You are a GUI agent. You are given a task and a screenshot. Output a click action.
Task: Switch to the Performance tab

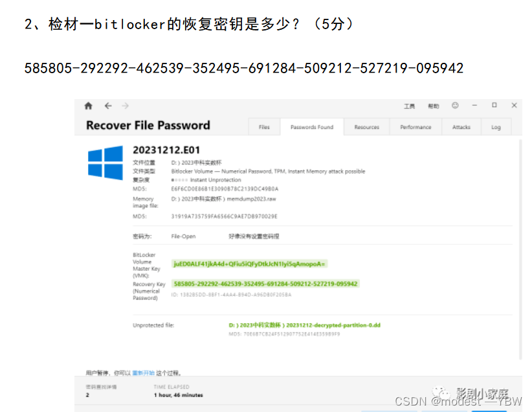pos(416,127)
